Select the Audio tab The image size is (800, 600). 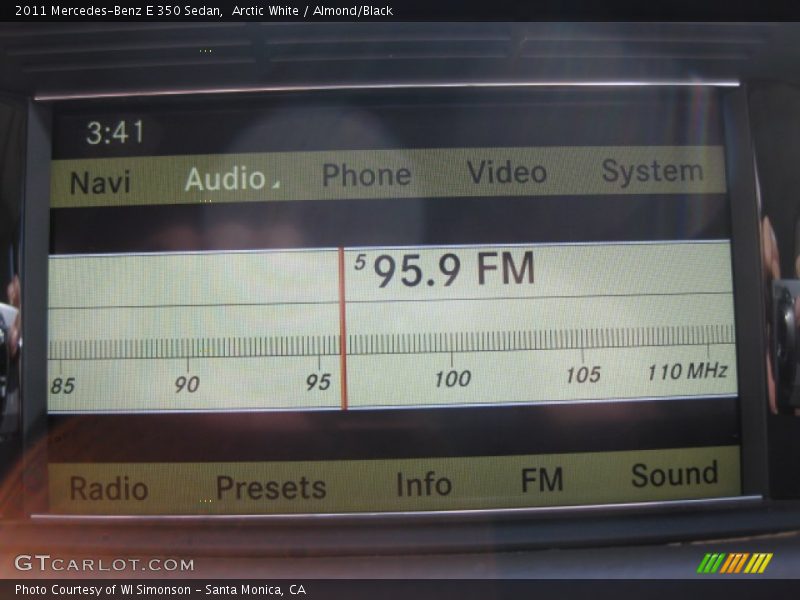228,179
